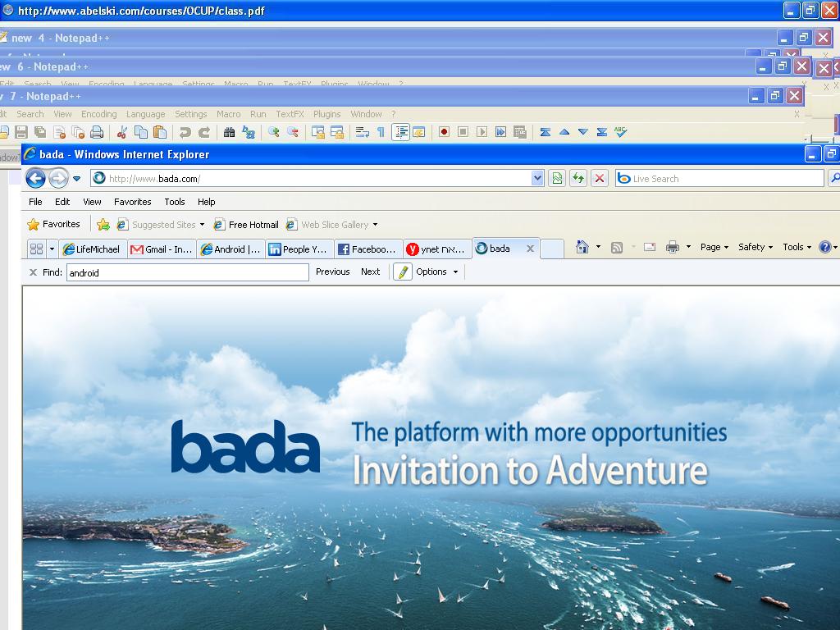Toggle the Compatibility View icon
Image resolution: width=840 pixels, height=630 pixels.
tap(557, 178)
